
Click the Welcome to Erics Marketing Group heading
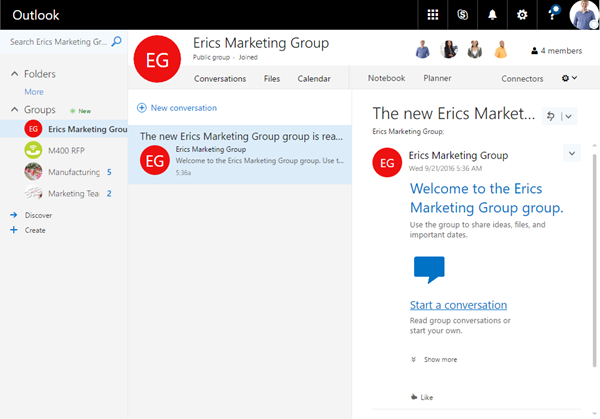tap(486, 198)
